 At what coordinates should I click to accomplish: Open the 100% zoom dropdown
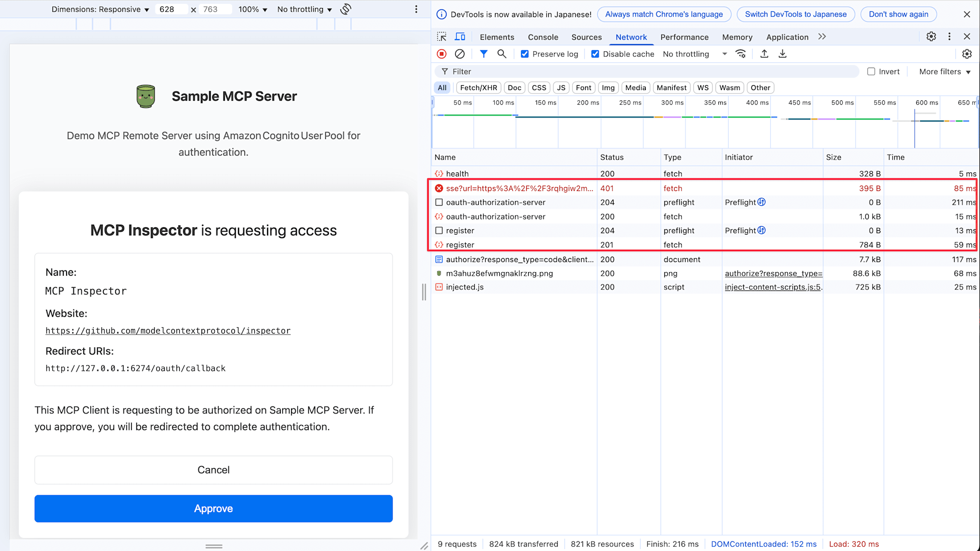253,9
